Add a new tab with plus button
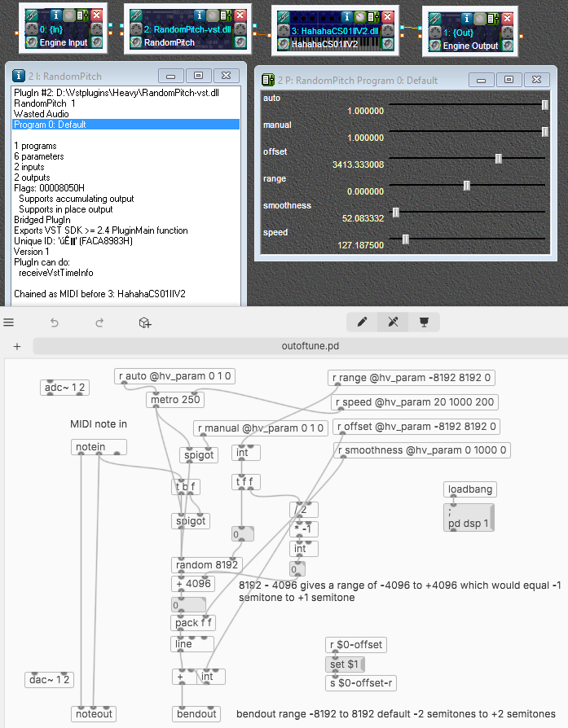The height and width of the screenshot is (728, 568). [x=16, y=346]
